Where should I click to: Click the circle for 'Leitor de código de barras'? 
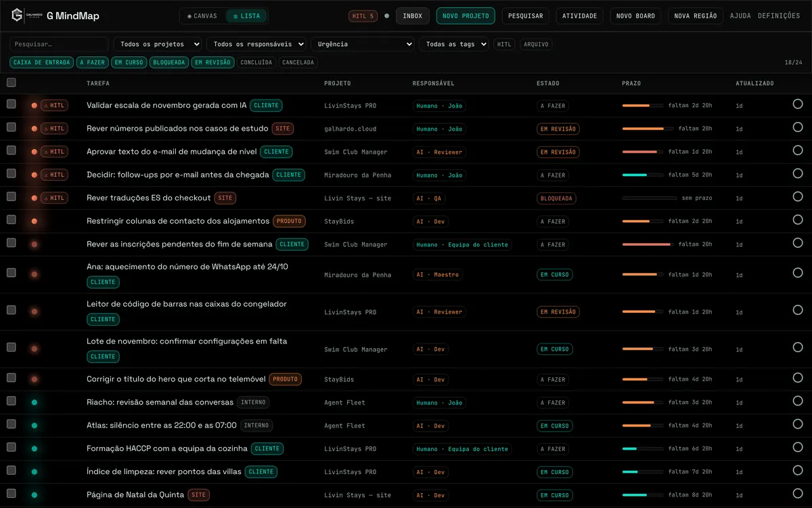click(x=798, y=310)
